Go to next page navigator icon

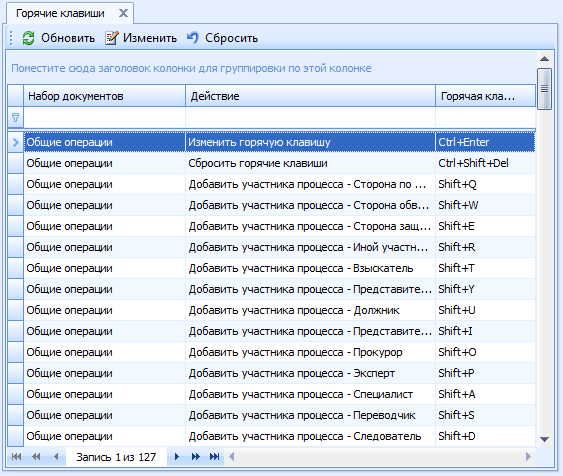[196, 457]
